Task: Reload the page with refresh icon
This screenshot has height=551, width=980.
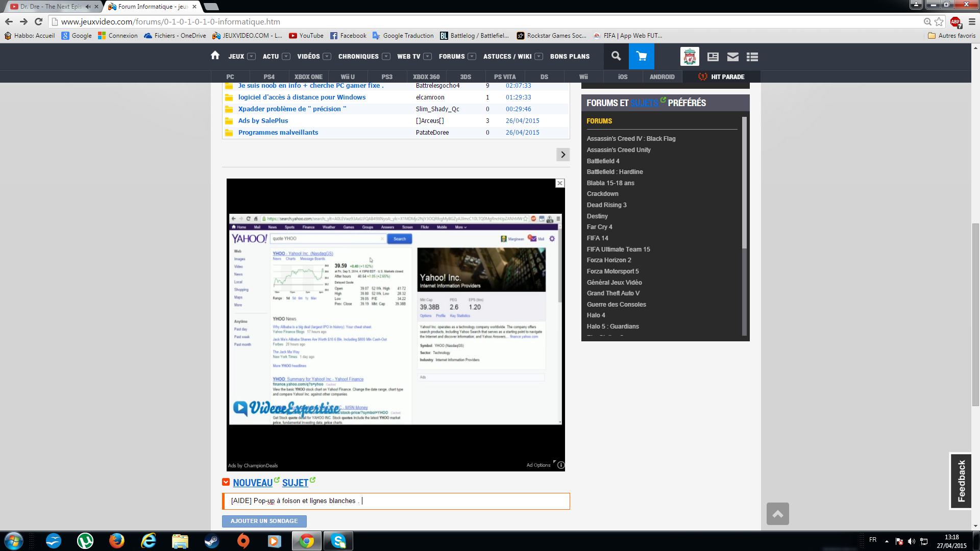Action: (x=38, y=21)
